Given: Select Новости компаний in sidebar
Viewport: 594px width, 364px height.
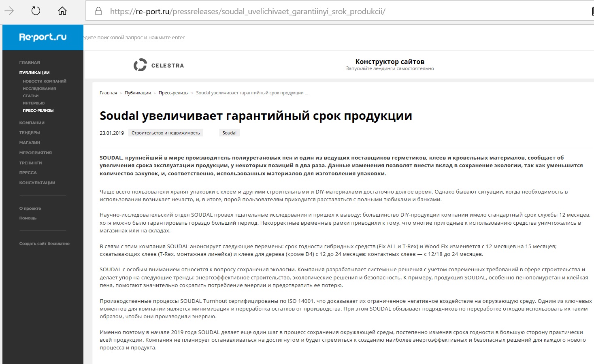Looking at the screenshot, I should point(45,81).
